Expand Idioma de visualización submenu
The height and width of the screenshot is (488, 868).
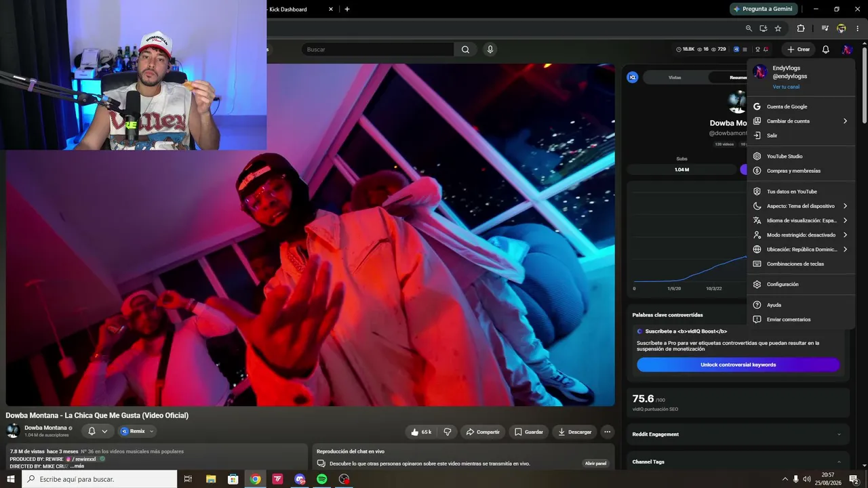tap(801, 220)
